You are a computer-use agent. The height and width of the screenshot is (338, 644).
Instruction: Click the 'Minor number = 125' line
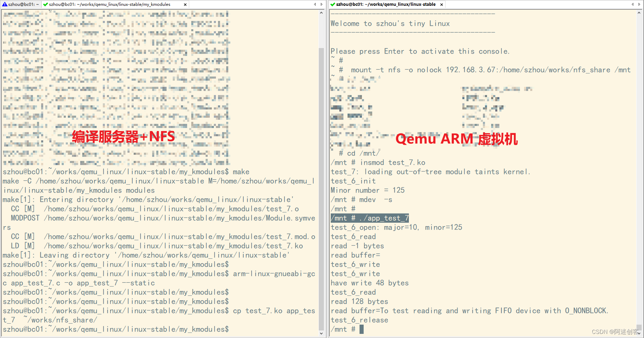coord(368,190)
